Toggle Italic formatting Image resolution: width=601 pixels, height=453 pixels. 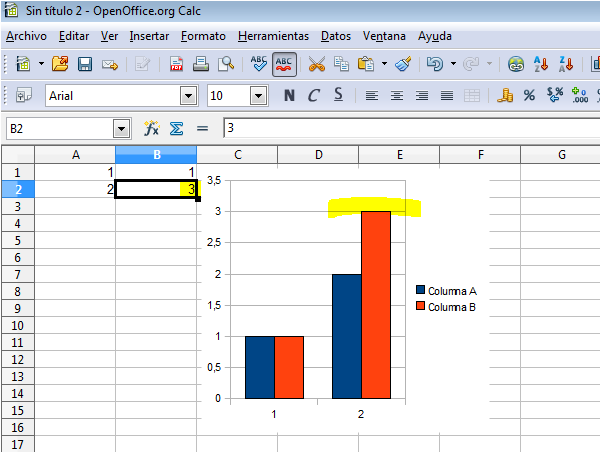pos(314,96)
